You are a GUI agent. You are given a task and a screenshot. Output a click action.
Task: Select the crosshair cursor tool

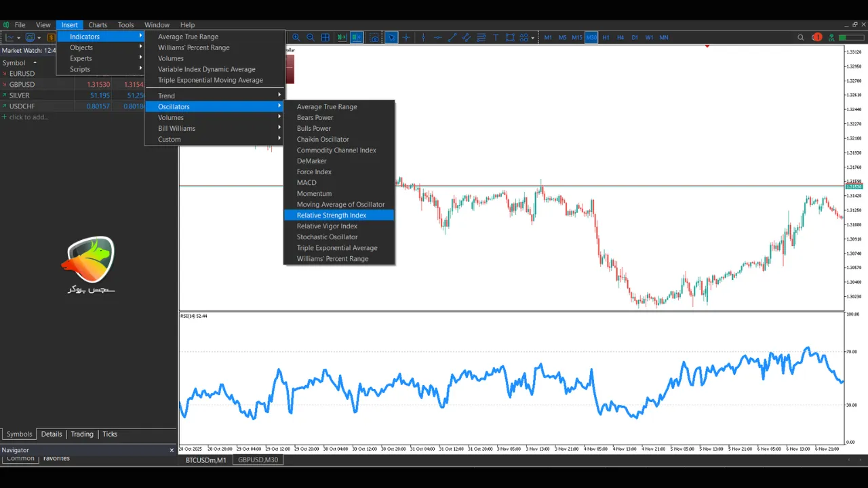click(x=406, y=37)
